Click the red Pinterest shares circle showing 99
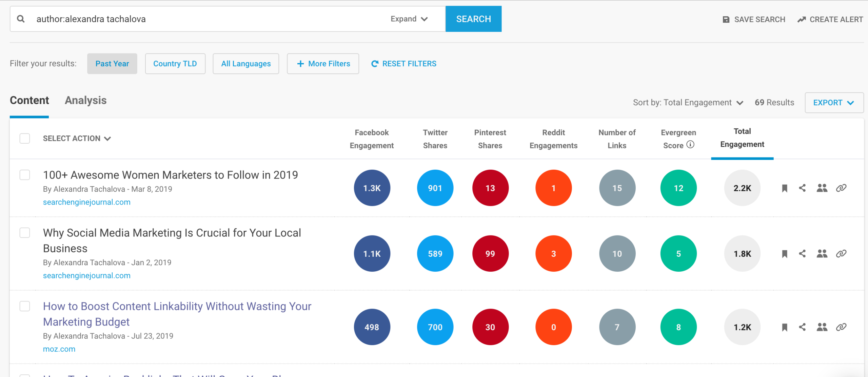The width and height of the screenshot is (868, 377). coord(490,254)
